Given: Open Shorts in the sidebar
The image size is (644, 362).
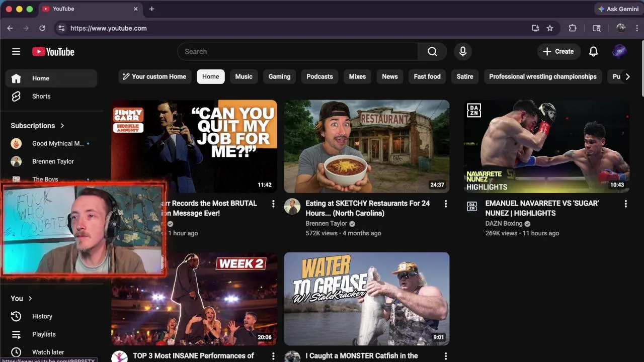Looking at the screenshot, I should point(51,97).
